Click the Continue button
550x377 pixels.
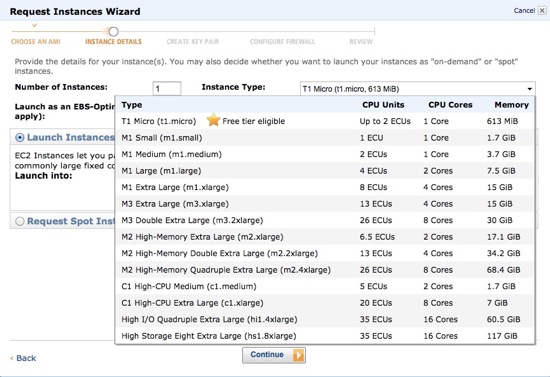pyautogui.click(x=274, y=355)
